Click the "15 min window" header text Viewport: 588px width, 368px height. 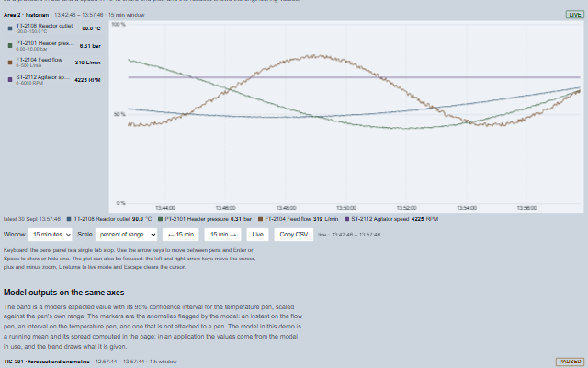[x=127, y=15]
